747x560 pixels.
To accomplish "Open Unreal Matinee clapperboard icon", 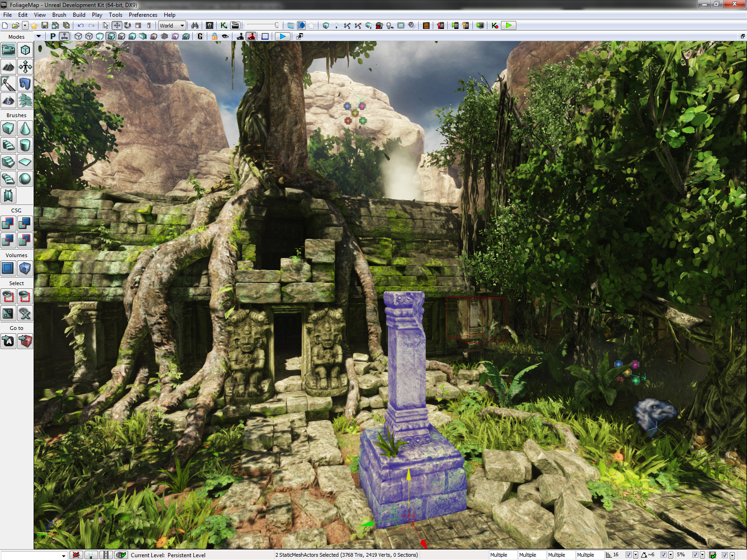I will pos(235,26).
